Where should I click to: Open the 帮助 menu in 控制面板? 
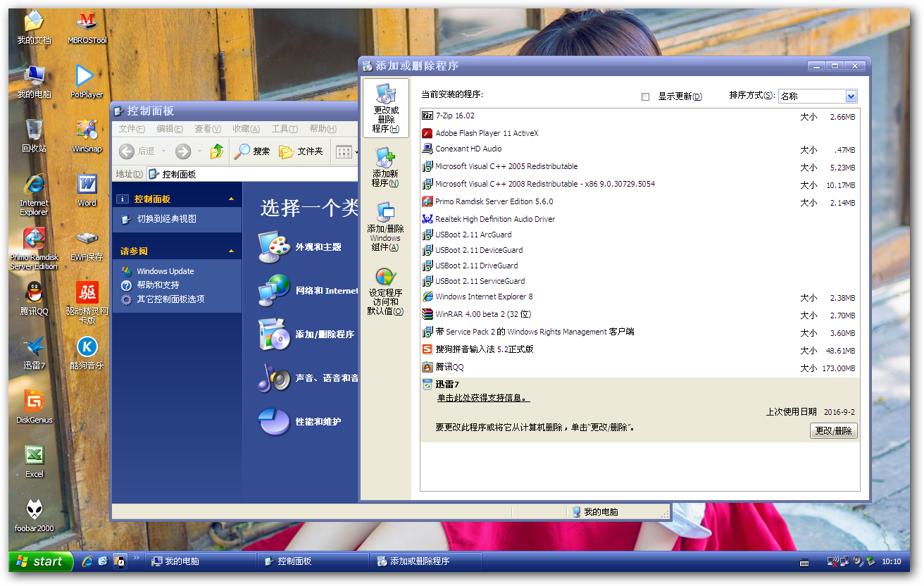[x=323, y=129]
